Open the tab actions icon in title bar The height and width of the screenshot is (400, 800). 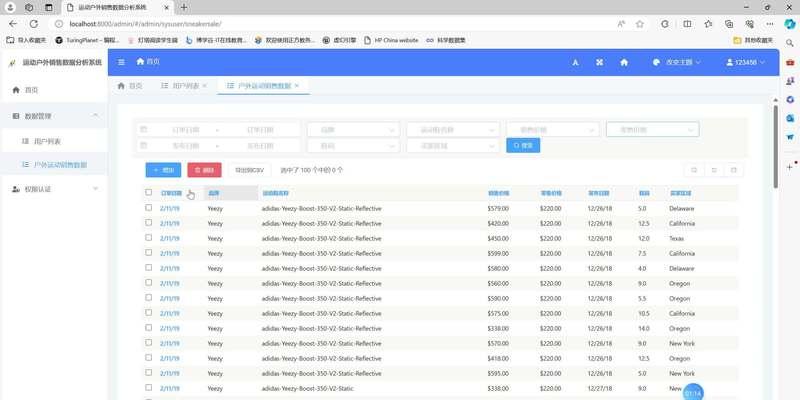49,7
